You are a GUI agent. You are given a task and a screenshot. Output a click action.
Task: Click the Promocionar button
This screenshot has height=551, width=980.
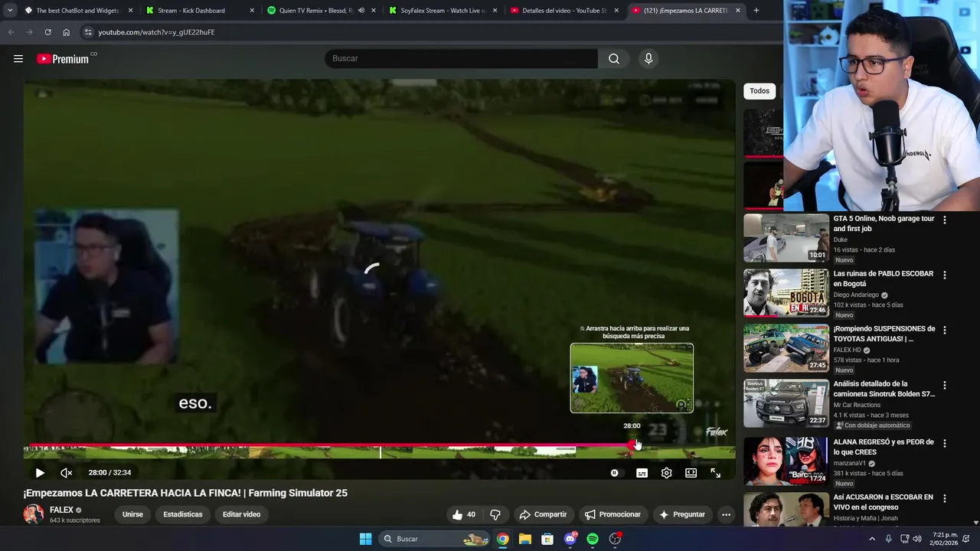(612, 514)
